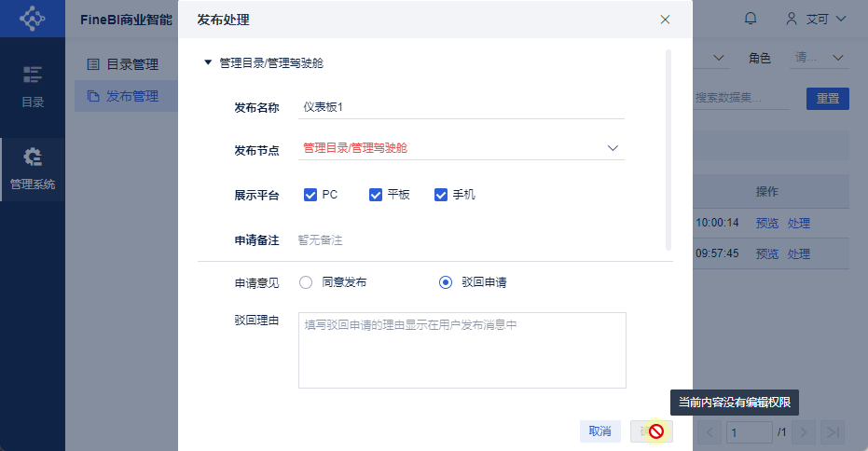Click the 重置 button

[827, 98]
